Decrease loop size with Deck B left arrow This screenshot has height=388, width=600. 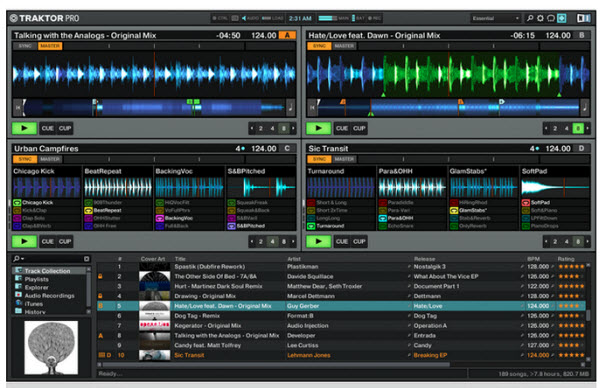546,128
